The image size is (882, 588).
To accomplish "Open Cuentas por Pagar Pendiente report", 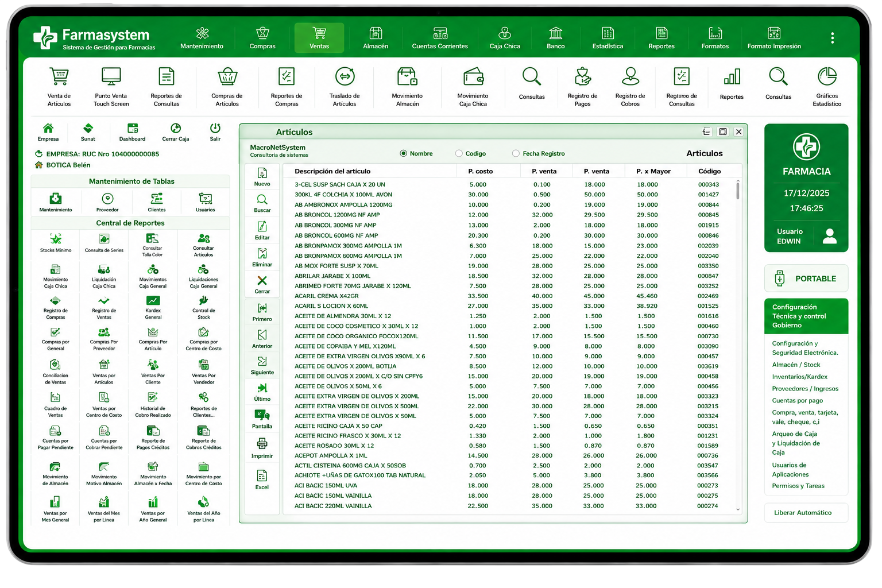I will click(x=56, y=438).
